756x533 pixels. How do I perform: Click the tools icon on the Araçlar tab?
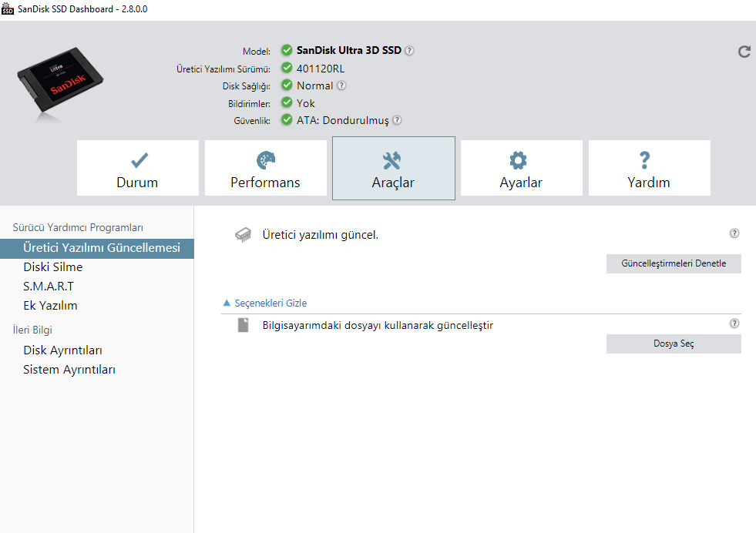391,160
